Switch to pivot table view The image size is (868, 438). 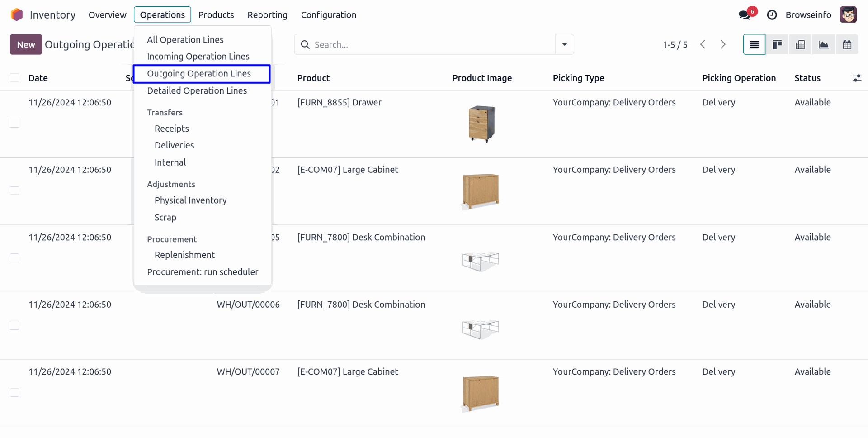click(x=800, y=44)
